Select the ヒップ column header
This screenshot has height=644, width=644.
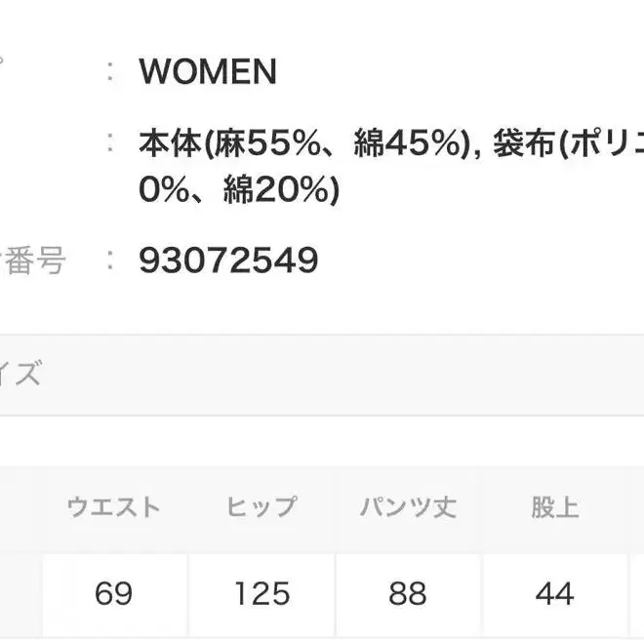pyautogui.click(x=261, y=507)
